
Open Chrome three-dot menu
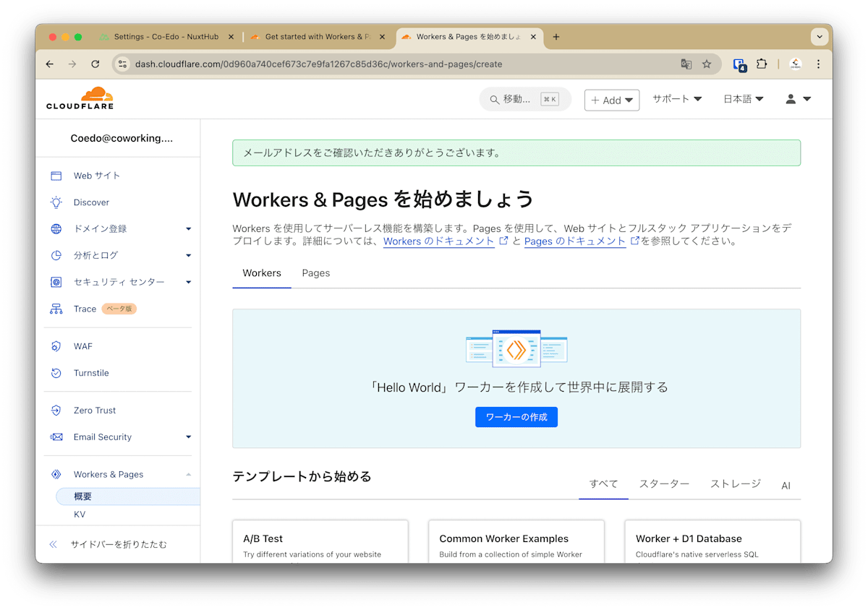[x=818, y=64]
